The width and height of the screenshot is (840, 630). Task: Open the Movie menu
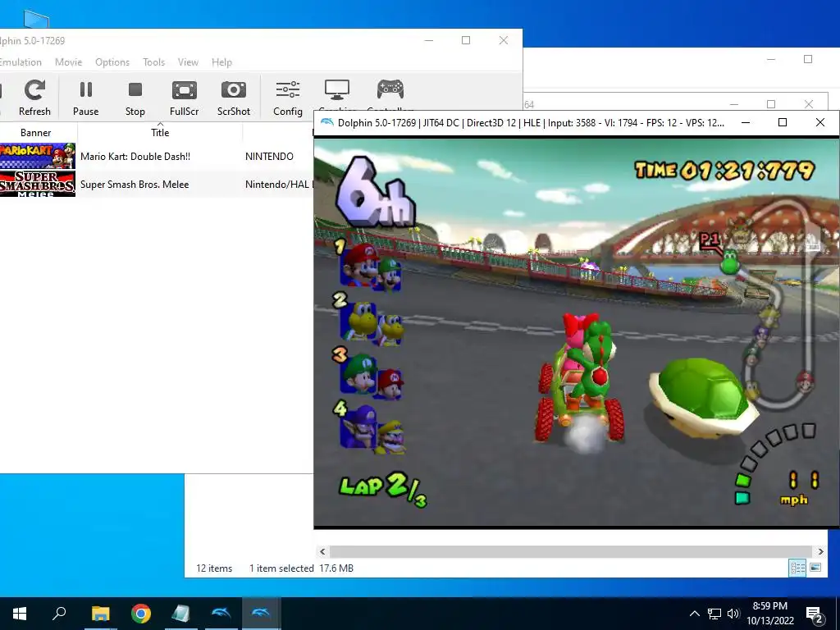(x=69, y=62)
